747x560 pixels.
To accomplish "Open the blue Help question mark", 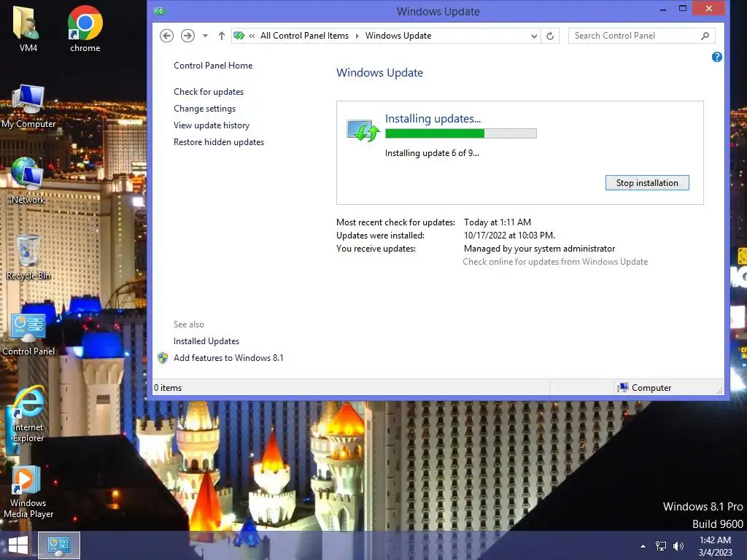I will tap(716, 57).
